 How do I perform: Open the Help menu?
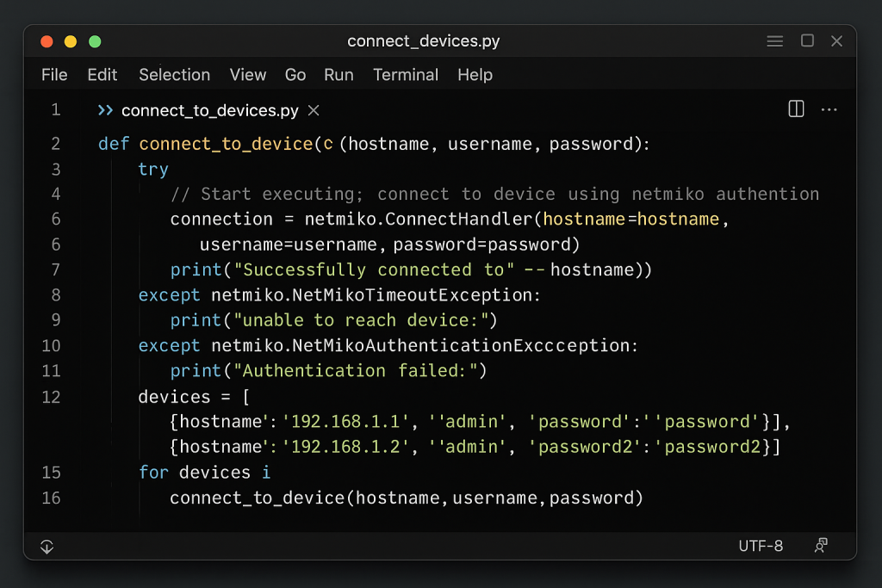(475, 75)
